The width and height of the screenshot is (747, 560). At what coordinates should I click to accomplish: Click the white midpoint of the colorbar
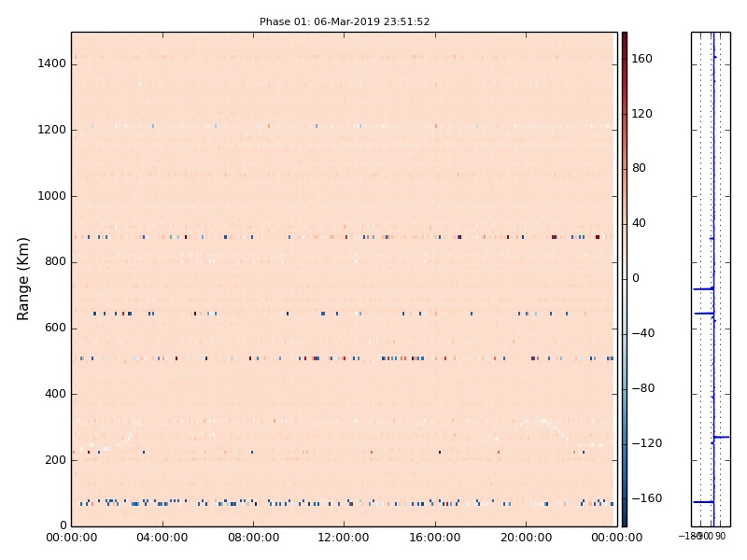pyautogui.click(x=625, y=279)
